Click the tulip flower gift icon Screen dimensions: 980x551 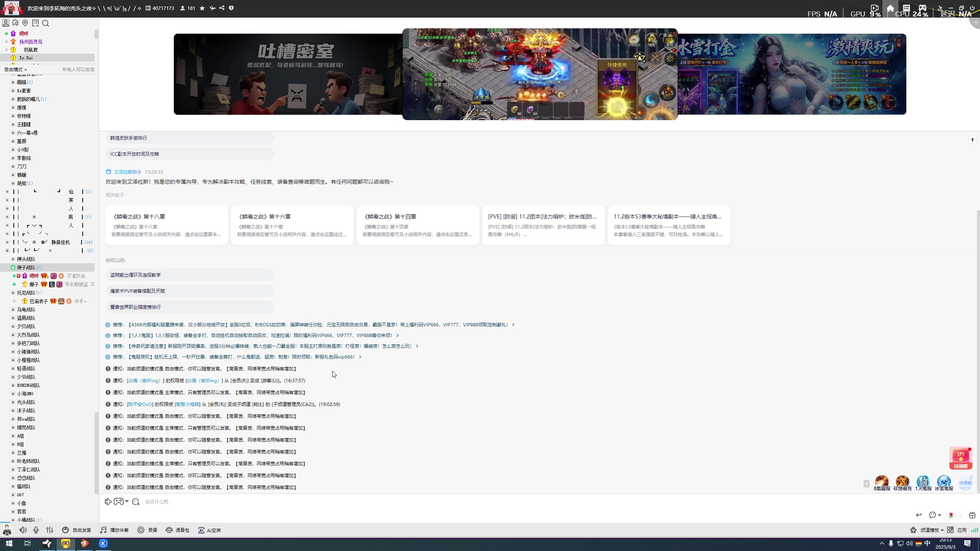[x=951, y=515]
